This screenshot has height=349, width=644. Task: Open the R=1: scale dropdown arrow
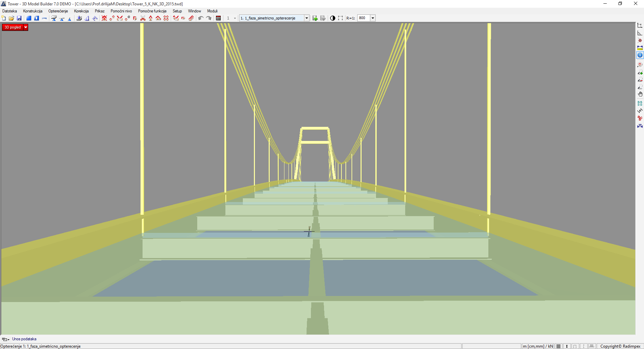[x=373, y=18]
